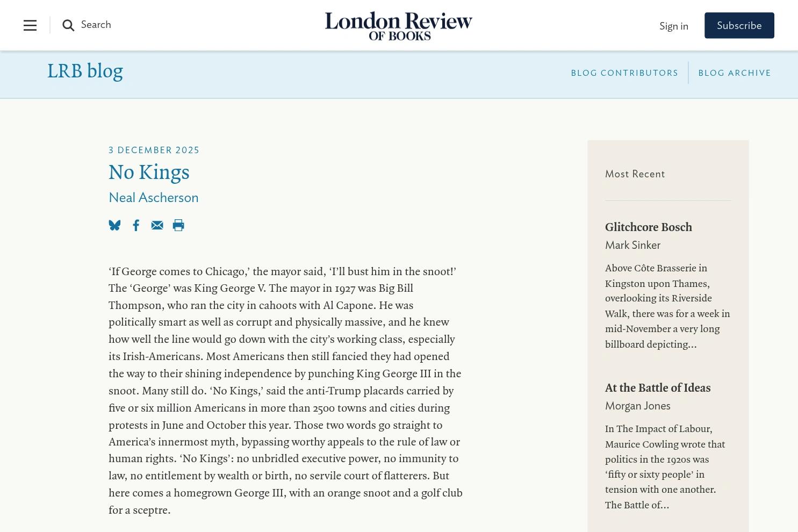Open the Sign in link
This screenshot has height=532, width=798.
pos(674,26)
